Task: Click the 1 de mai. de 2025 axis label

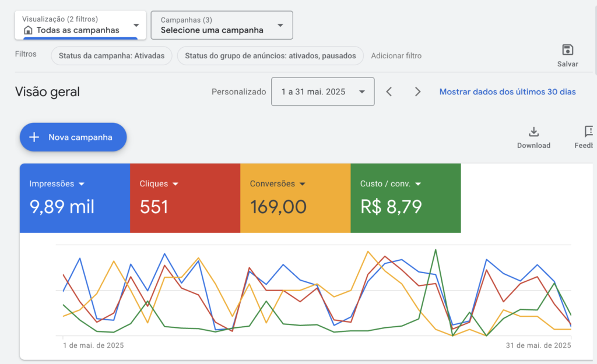Action: 93,345
